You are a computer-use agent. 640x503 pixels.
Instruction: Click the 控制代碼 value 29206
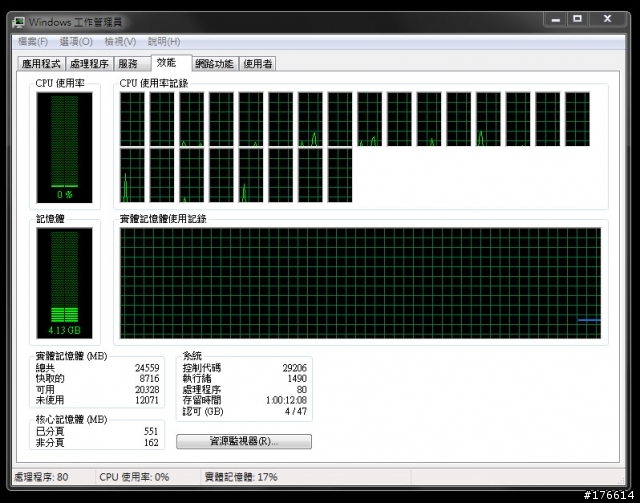point(294,368)
